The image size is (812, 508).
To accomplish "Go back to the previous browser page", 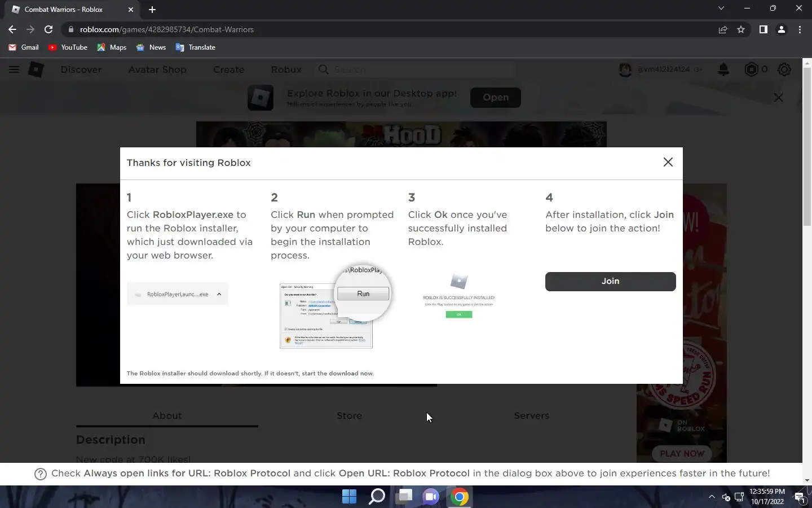I will 12,29.
